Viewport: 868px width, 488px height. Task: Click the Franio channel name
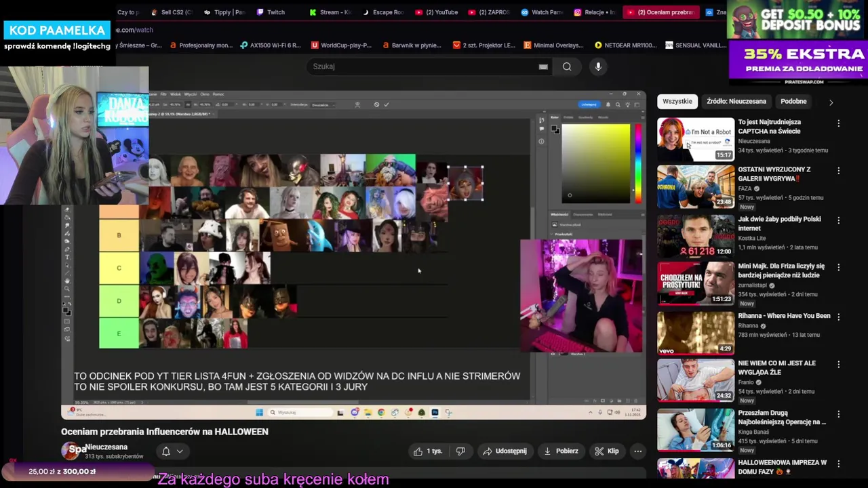(746, 382)
